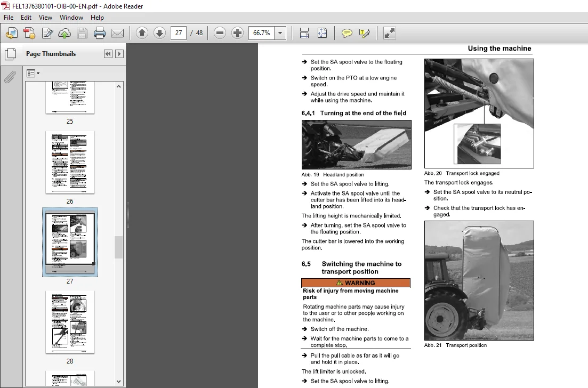The height and width of the screenshot is (388, 588).
Task: Expand the thumbnails pane with right-arrow button
Action: point(119,54)
